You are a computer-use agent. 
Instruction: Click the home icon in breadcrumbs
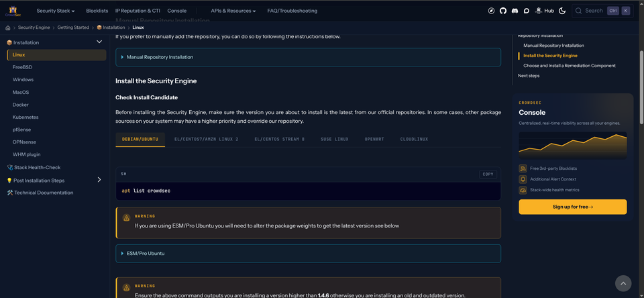click(8, 28)
